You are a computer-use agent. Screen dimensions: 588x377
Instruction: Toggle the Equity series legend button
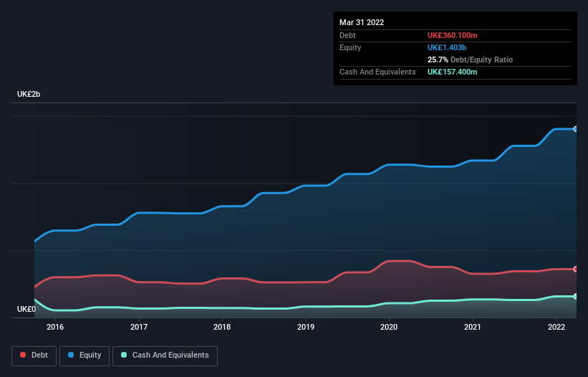pyautogui.click(x=85, y=355)
